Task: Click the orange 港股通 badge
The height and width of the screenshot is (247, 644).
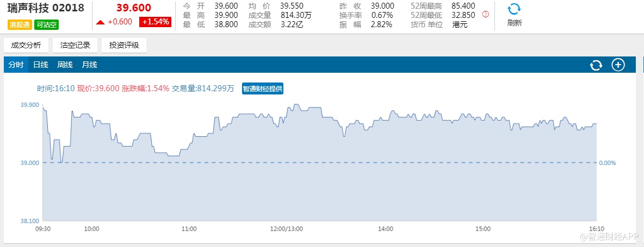Action: point(19,24)
